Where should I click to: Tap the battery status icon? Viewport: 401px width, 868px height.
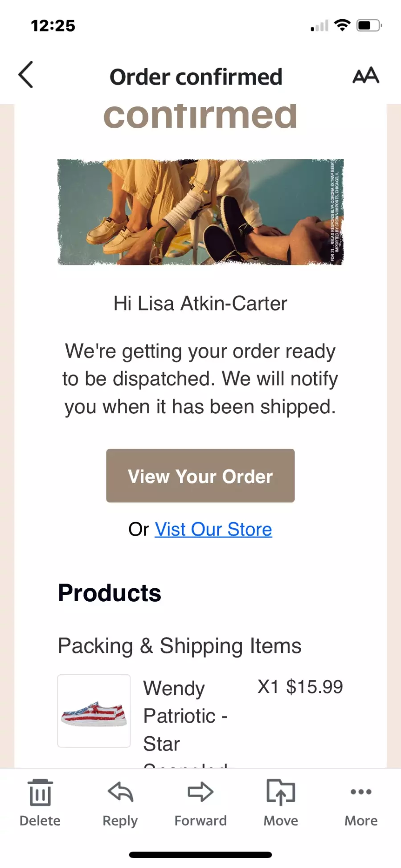click(x=369, y=25)
